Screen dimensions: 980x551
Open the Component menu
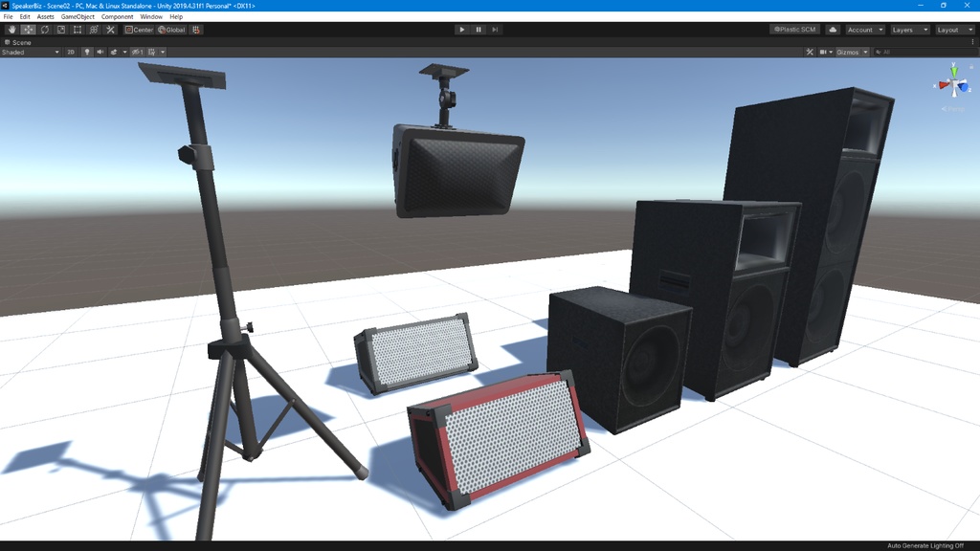(117, 17)
